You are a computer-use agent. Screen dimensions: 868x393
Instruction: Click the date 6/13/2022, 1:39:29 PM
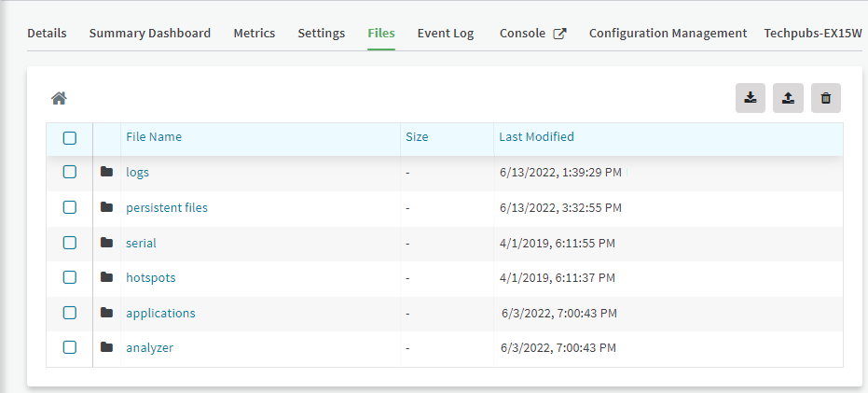(560, 173)
